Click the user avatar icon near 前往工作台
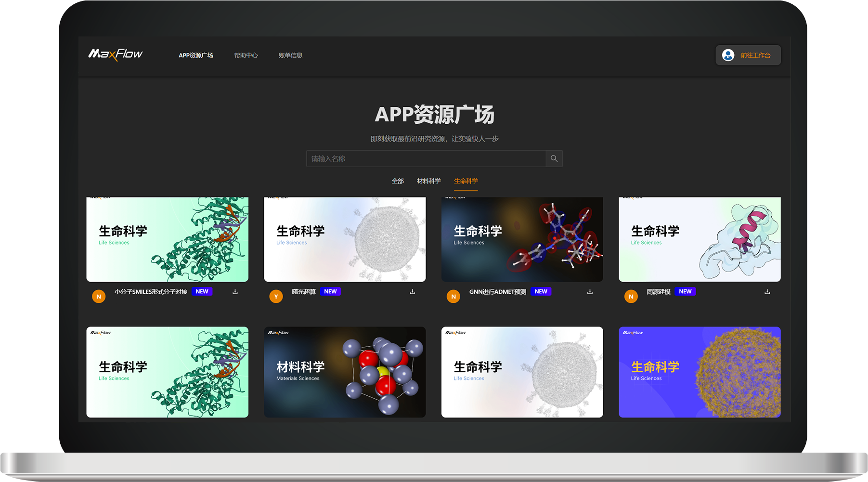Viewport: 868px width, 482px height. tap(728, 55)
